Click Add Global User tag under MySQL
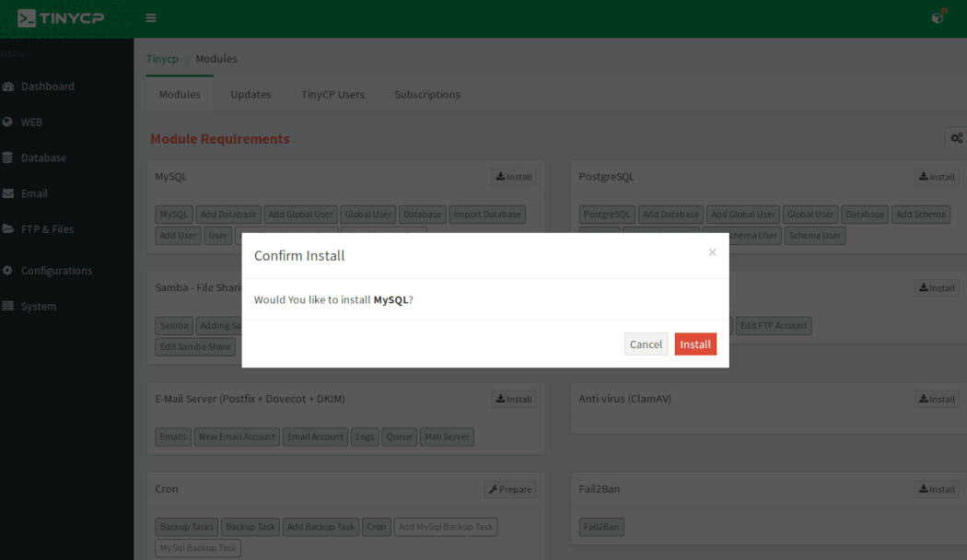Image resolution: width=967 pixels, height=560 pixels. pyautogui.click(x=300, y=215)
